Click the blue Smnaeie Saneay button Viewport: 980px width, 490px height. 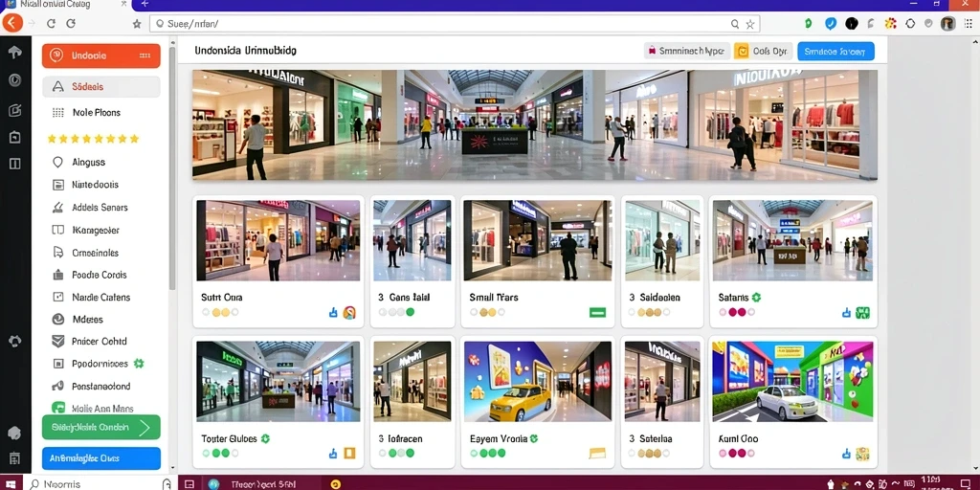(x=835, y=52)
